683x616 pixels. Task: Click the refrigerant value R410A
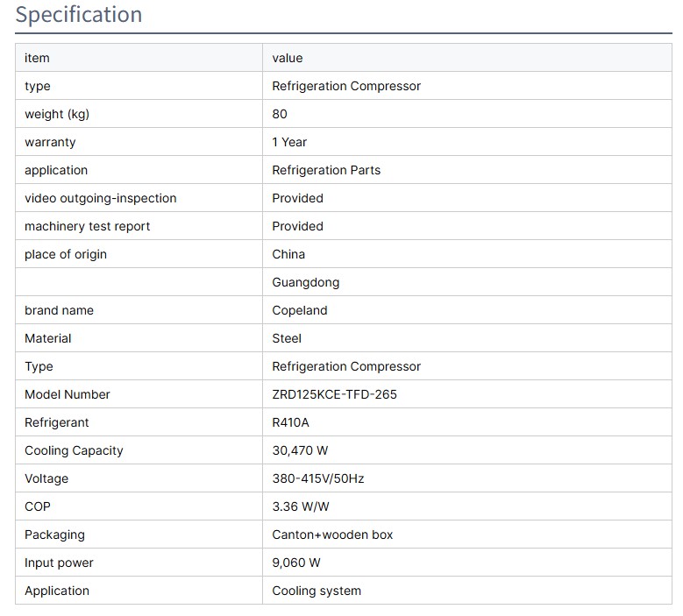291,422
